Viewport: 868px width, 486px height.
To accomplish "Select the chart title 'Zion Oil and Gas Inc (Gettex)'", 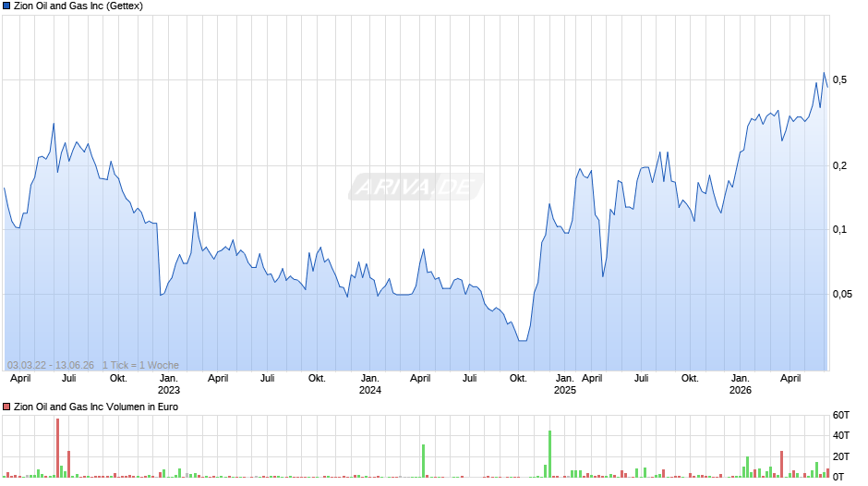I will point(78,6).
